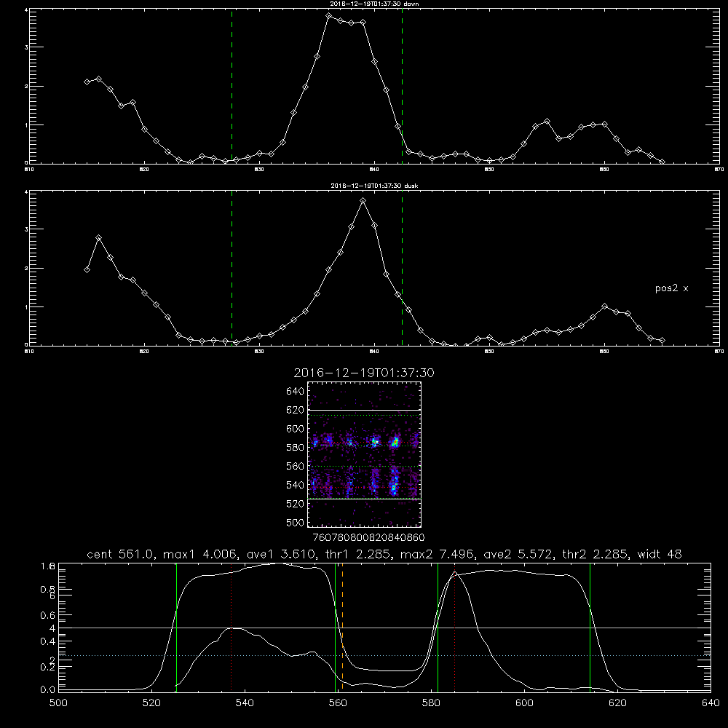
Task: Click bottom plot x-axis label '520'
Action: pyautogui.click(x=151, y=703)
